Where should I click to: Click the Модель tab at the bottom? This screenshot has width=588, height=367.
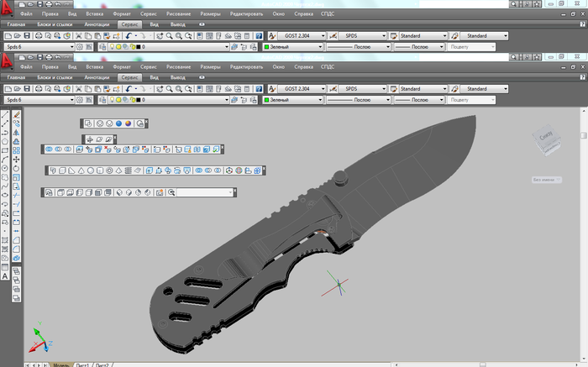61,364
